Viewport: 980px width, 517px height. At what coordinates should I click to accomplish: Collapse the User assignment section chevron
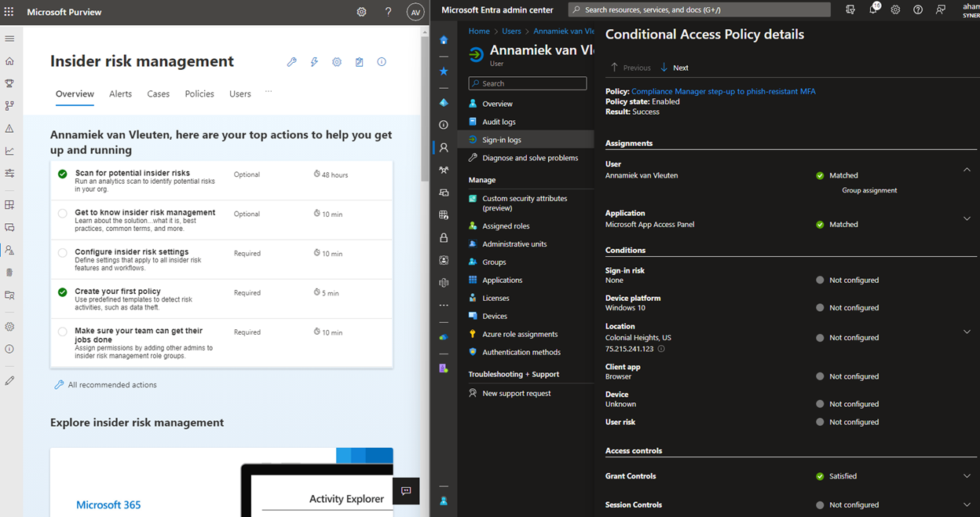967,170
